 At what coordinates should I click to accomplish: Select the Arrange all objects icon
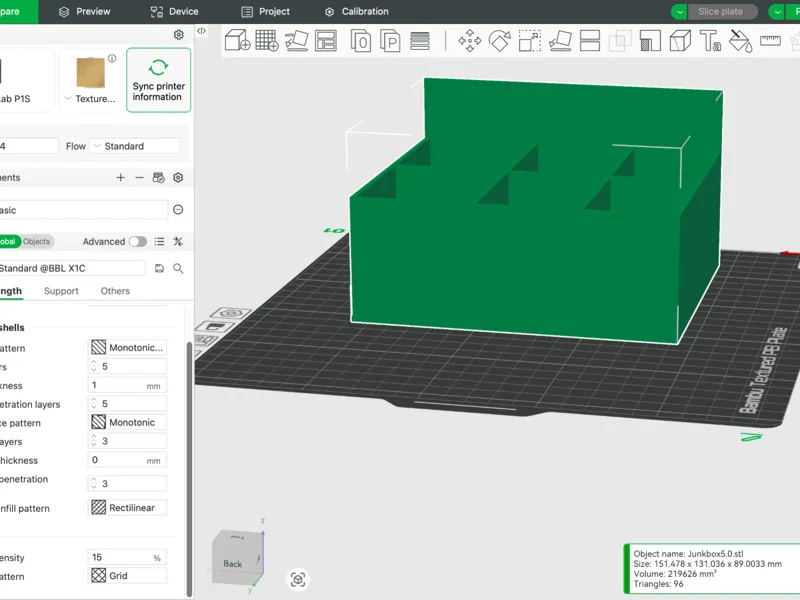coord(326,41)
